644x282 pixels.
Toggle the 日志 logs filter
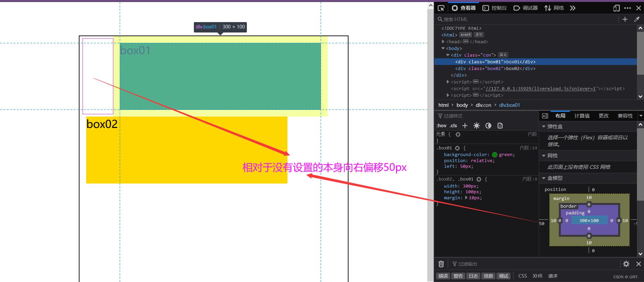pyautogui.click(x=473, y=276)
